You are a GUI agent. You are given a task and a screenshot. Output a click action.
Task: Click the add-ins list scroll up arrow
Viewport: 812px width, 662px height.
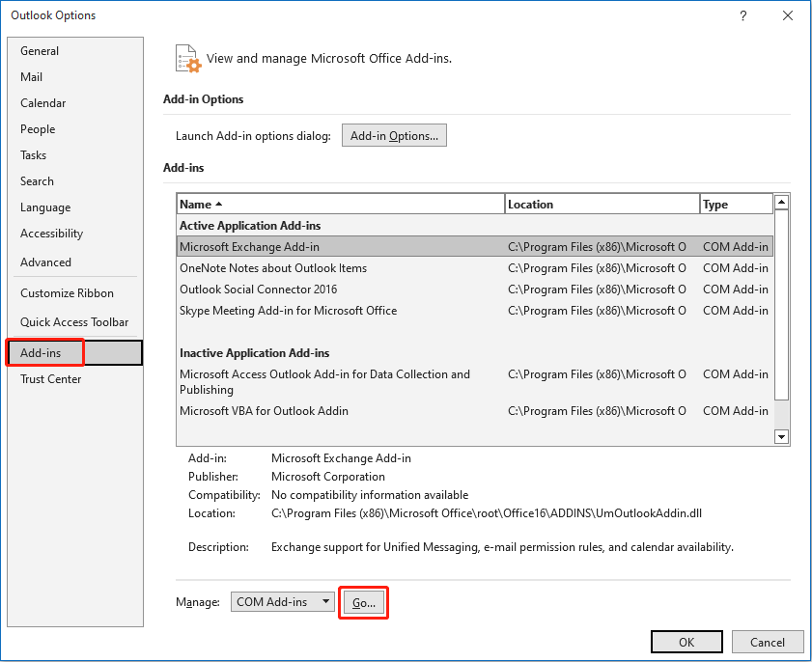(x=781, y=202)
